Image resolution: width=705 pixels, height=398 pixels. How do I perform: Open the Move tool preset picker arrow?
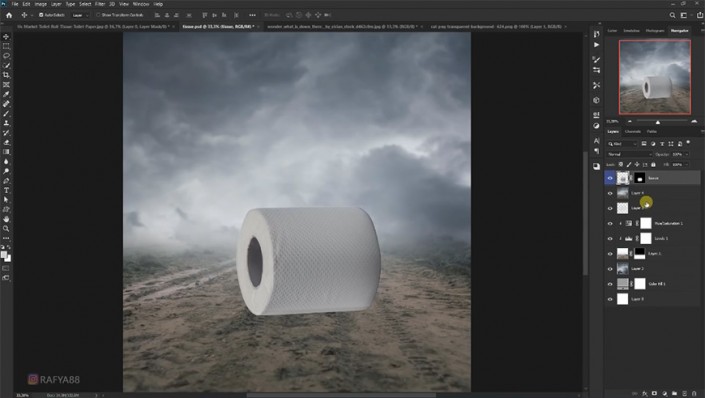point(31,15)
